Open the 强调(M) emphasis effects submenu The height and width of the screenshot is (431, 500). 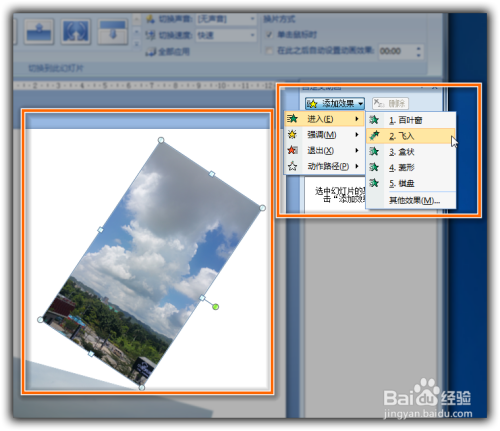coord(324,135)
